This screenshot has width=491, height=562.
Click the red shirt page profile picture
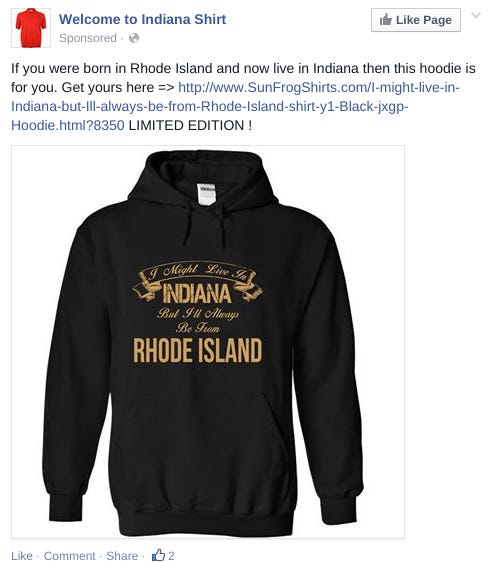point(31,28)
